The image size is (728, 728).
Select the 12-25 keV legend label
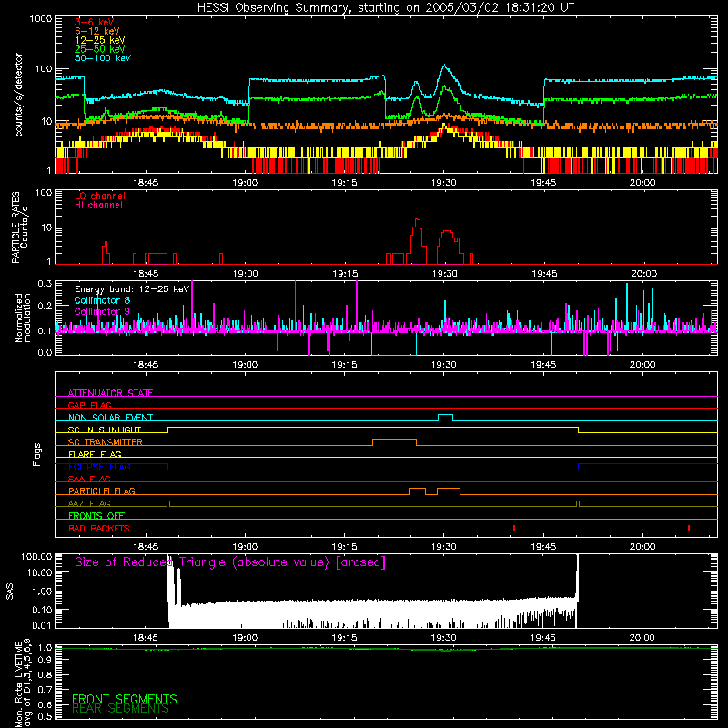100,40
